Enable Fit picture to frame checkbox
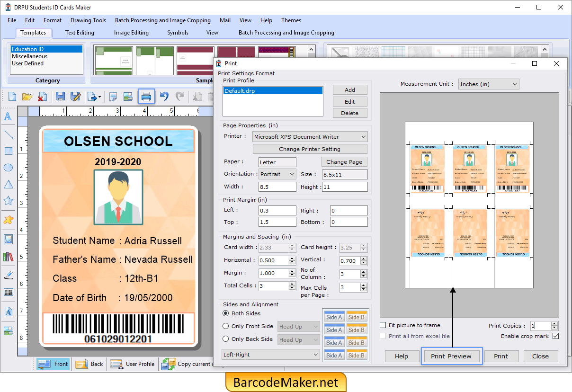 point(383,325)
